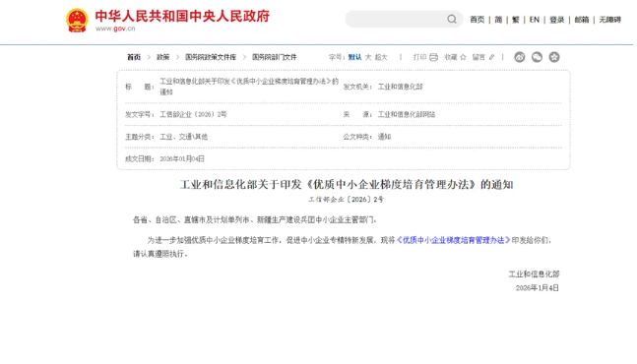
Task: Click the 公文种类 value 通知
Action: (x=384, y=137)
